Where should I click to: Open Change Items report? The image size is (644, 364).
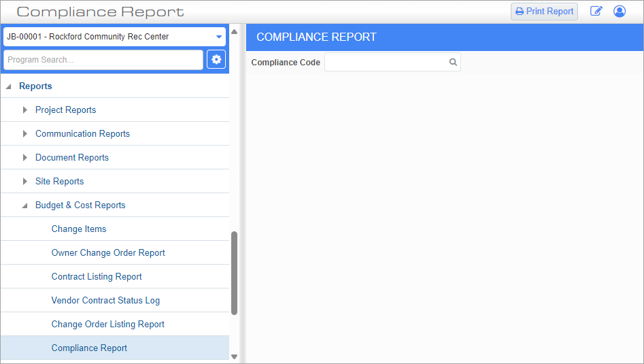click(79, 229)
